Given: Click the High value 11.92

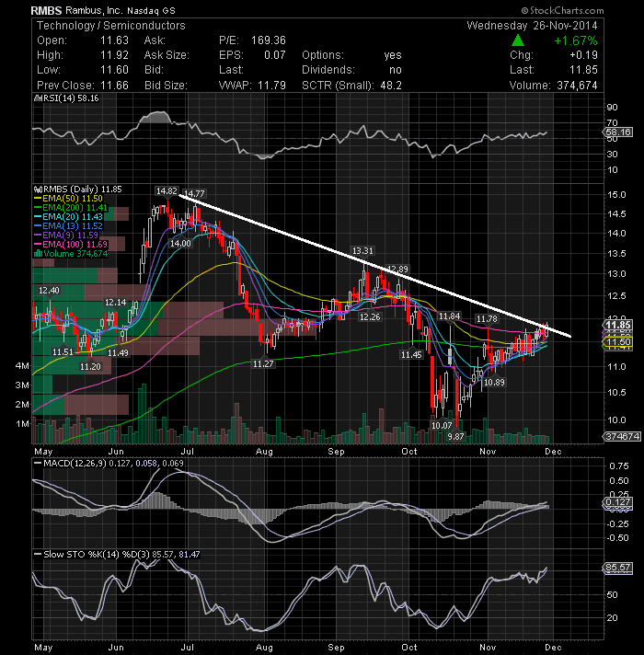Looking at the screenshot, I should tap(114, 55).
